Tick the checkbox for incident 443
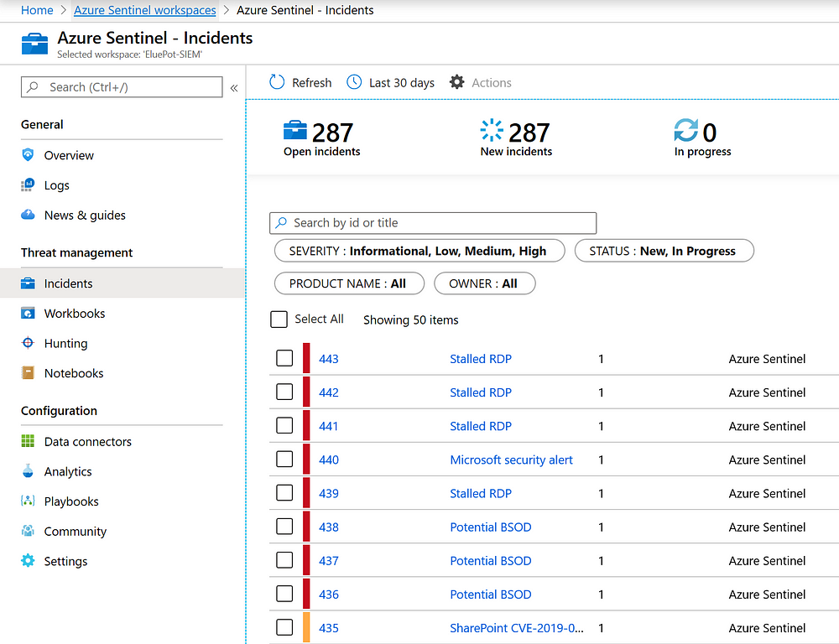The width and height of the screenshot is (839, 644). click(284, 358)
